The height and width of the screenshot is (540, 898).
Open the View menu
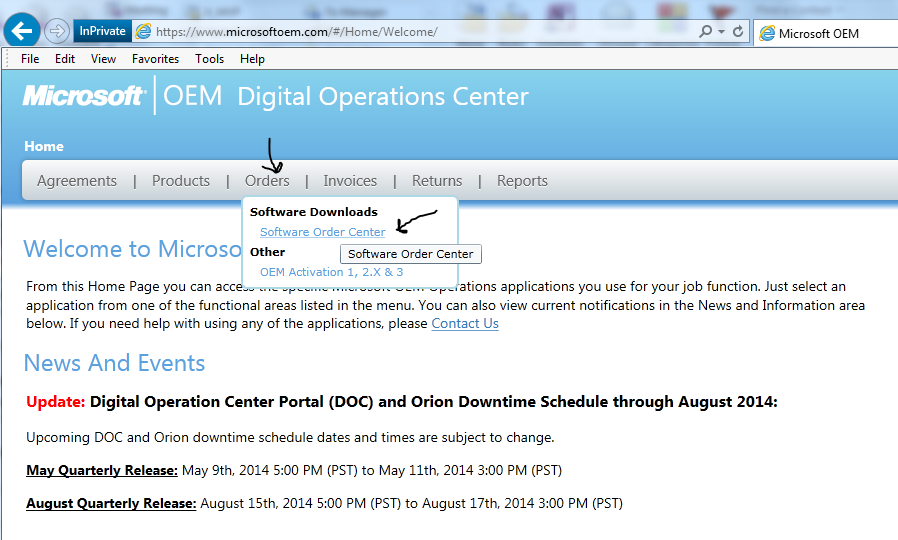[x=103, y=59]
